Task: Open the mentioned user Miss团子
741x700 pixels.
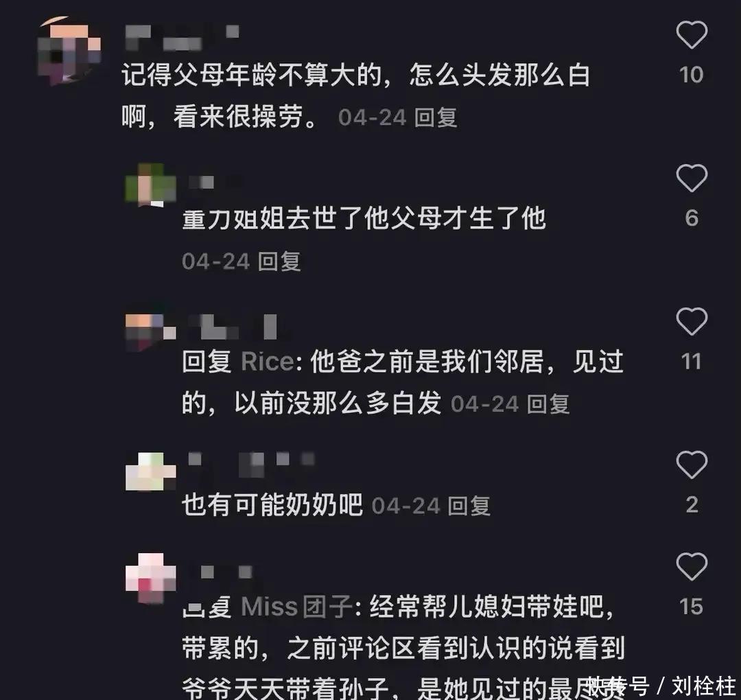Action: click(297, 607)
